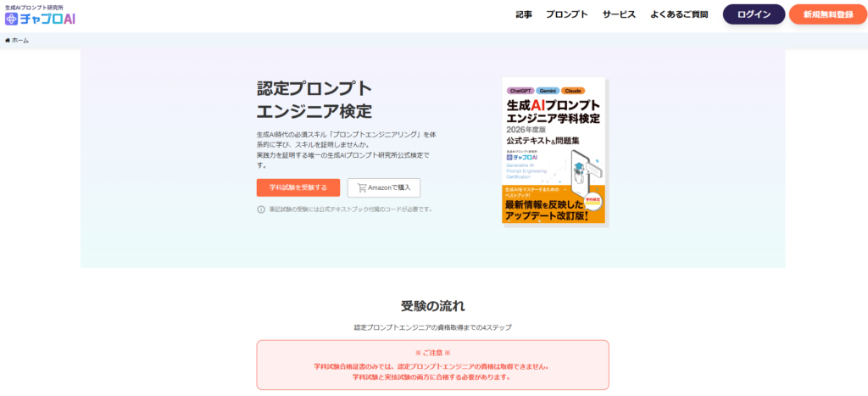Click the Gemini tag on book cover
This screenshot has width=868, height=396.
(547, 90)
